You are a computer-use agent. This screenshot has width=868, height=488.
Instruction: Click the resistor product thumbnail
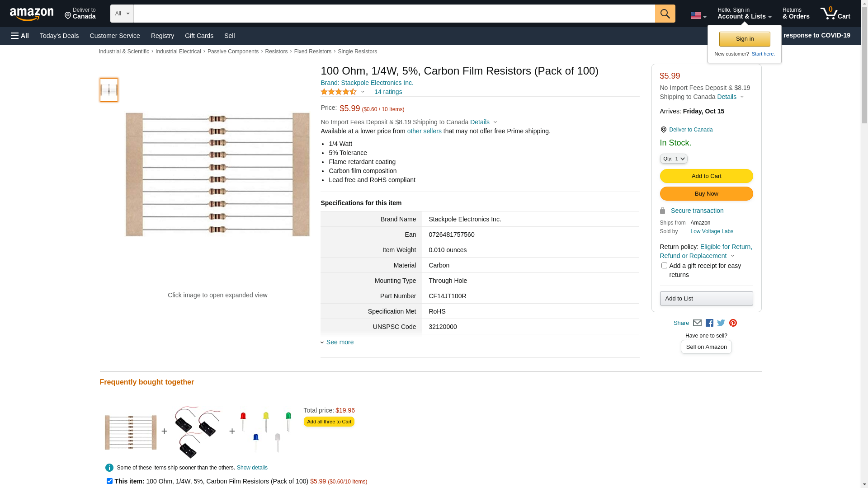[x=109, y=90]
